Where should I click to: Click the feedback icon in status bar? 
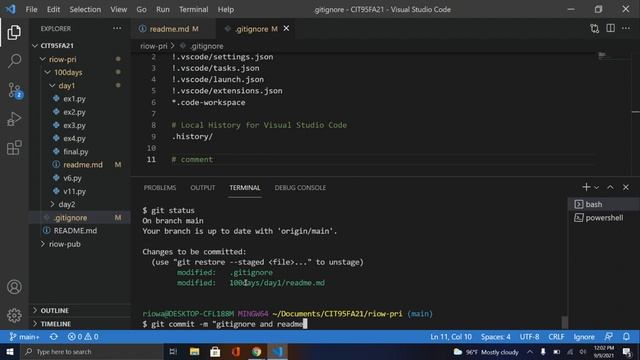[x=608, y=337]
